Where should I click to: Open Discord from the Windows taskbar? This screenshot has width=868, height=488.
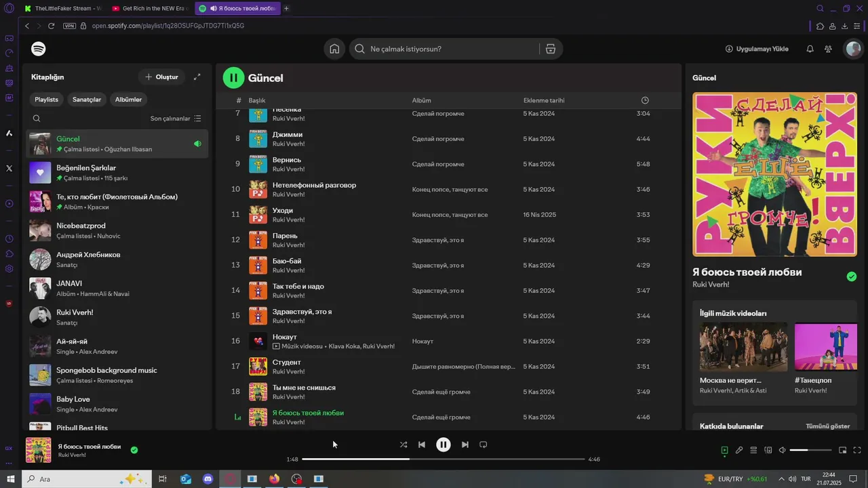208,479
